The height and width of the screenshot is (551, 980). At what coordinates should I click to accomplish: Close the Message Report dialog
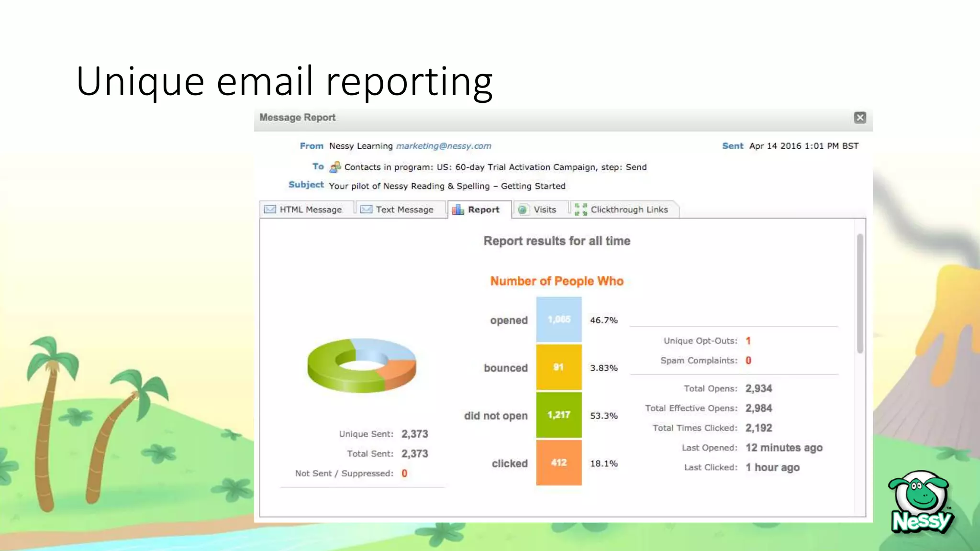point(859,118)
